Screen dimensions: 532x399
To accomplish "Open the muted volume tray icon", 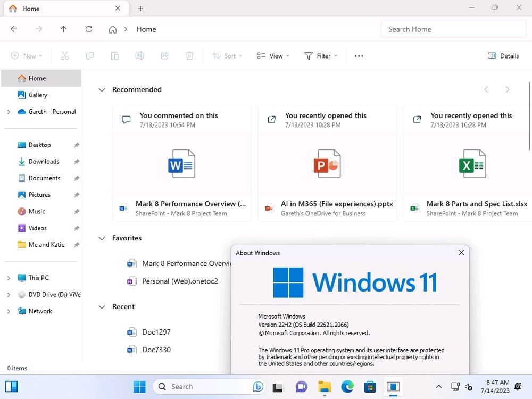I will (469, 387).
